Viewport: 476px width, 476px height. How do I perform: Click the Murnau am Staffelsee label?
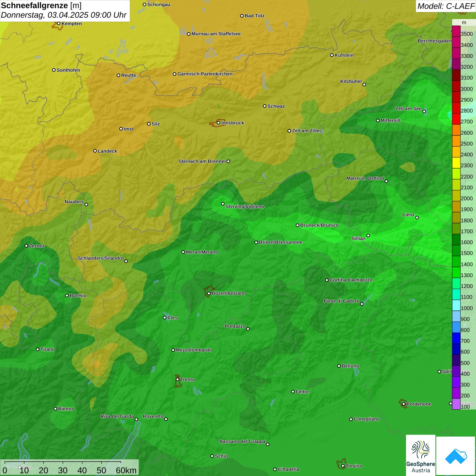pyautogui.click(x=216, y=34)
